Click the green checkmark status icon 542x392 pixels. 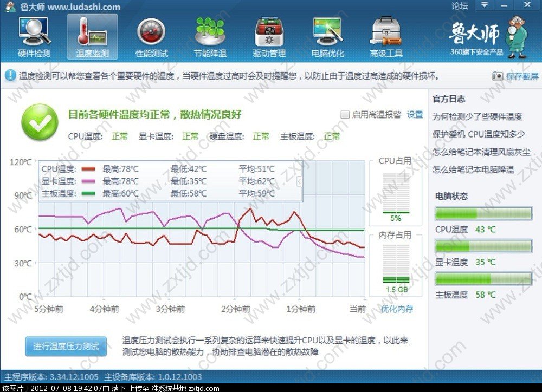point(40,122)
